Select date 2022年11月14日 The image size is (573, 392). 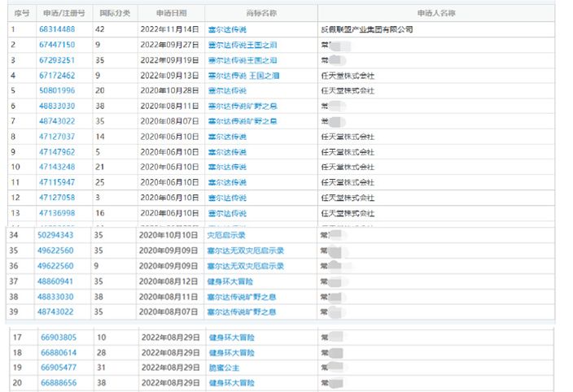coord(170,29)
